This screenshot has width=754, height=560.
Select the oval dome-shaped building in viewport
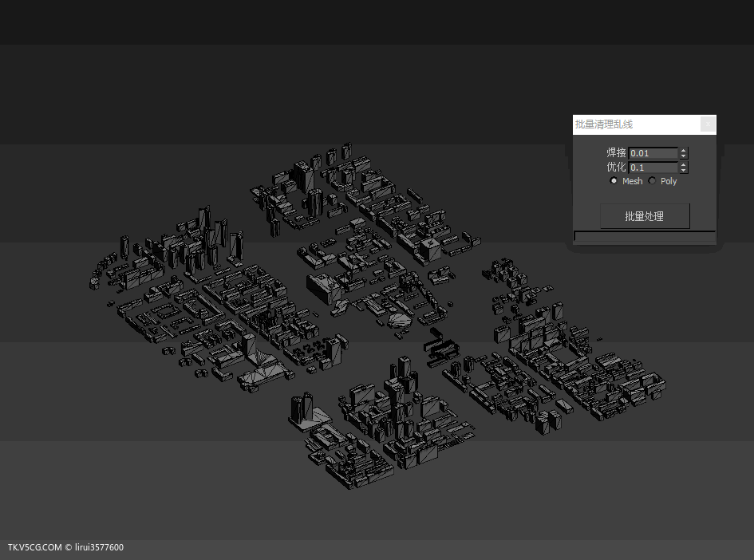(401, 320)
